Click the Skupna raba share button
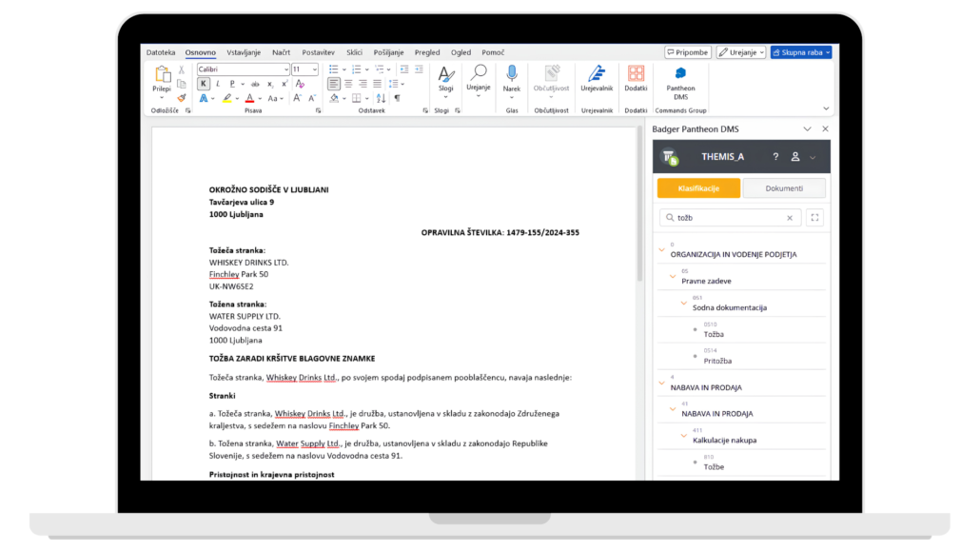This screenshot has height=551, width=980. pos(801,52)
